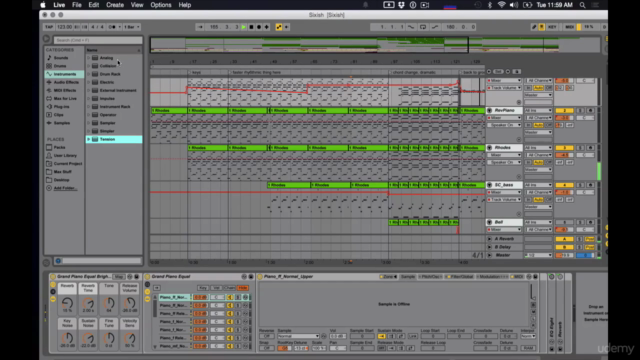Open the View menu

(x=137, y=5)
